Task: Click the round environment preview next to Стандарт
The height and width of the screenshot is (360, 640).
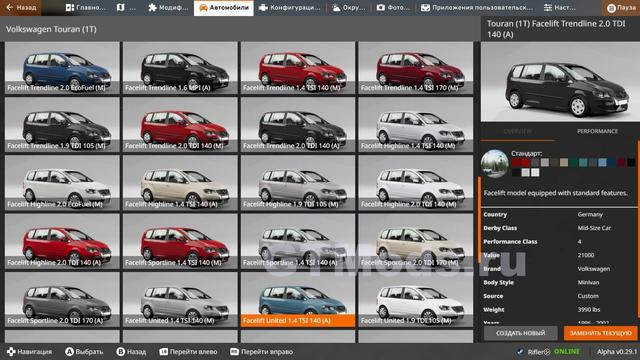Action: tap(494, 164)
